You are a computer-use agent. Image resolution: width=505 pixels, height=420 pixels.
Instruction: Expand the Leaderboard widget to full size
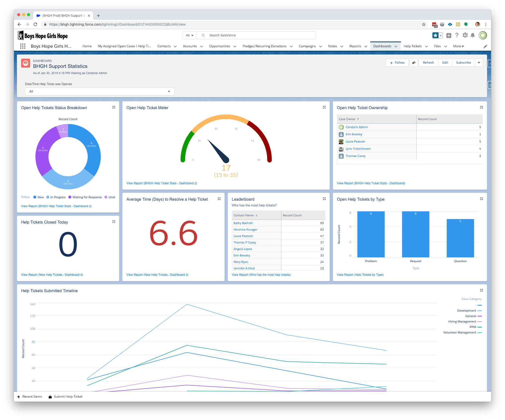click(324, 199)
